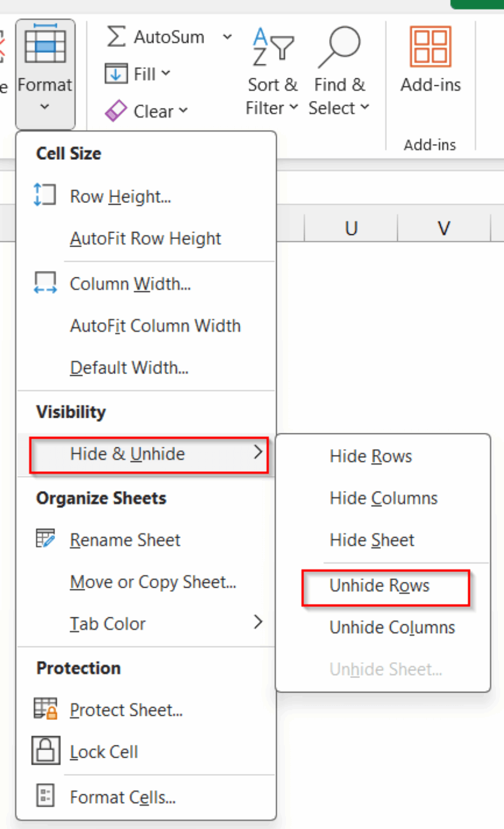This screenshot has height=829, width=504.
Task: Select the Protect Sheet icon
Action: [x=44, y=710]
